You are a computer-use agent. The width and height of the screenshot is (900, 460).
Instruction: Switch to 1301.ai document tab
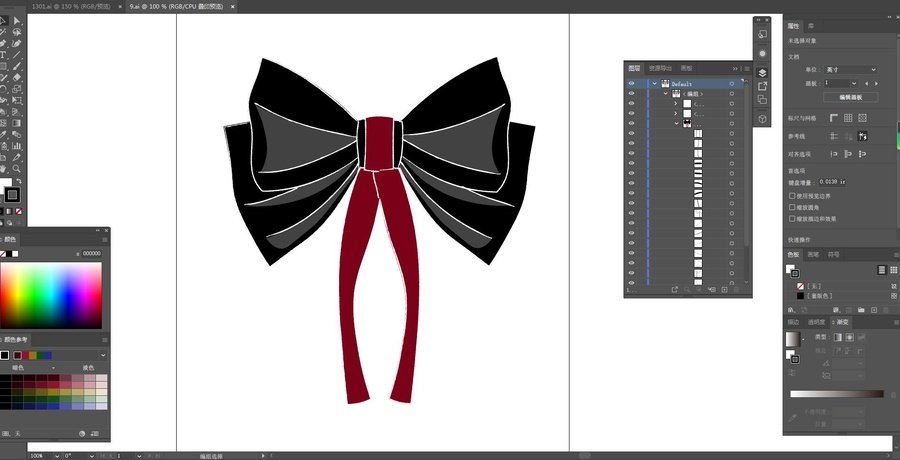(71, 6)
